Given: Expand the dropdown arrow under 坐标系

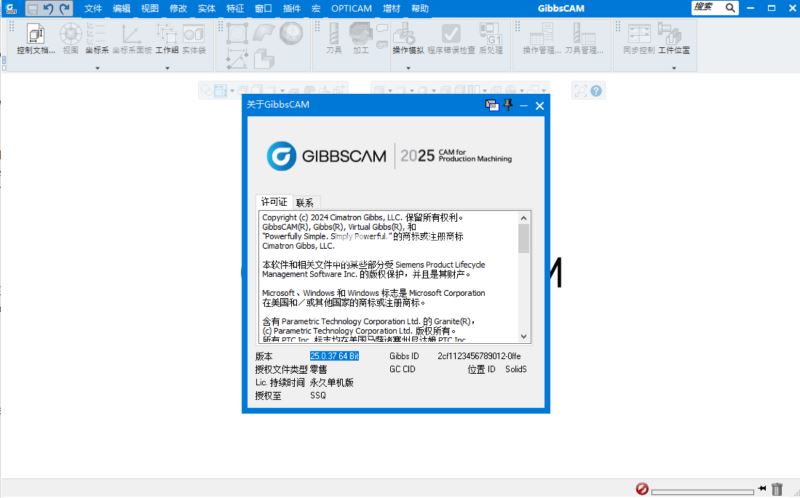Looking at the screenshot, I should 97,68.
